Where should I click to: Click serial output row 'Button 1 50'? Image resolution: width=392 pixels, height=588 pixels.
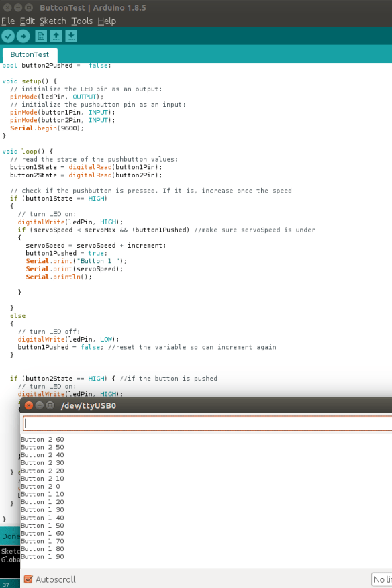pos(42,526)
